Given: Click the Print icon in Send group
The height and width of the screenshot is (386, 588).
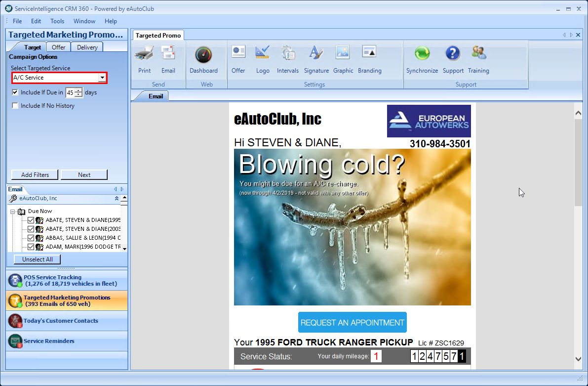Looking at the screenshot, I should click(x=144, y=54).
